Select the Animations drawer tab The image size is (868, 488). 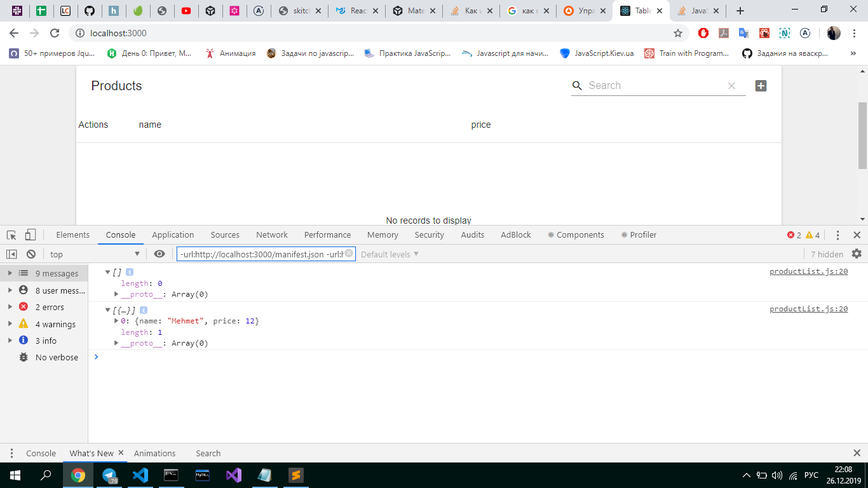click(x=154, y=453)
